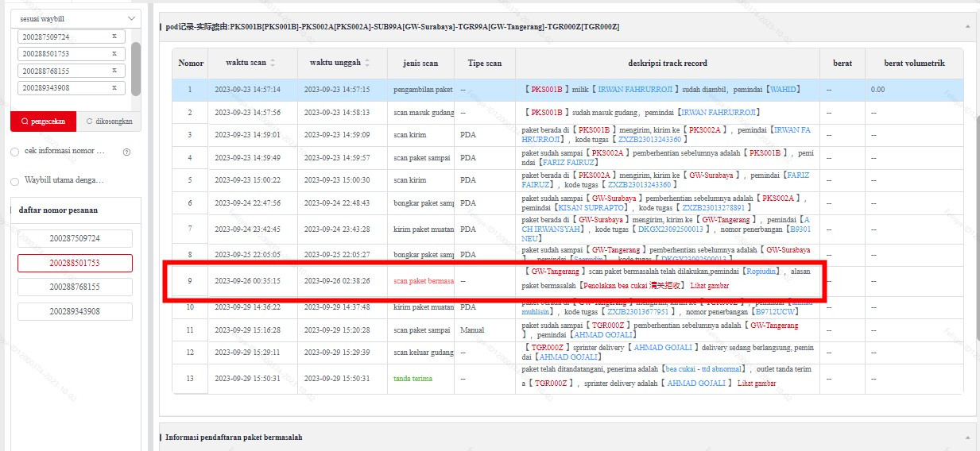Select the cek informasi nomor radio option
Viewport: 980px width, 451px height.
14,152
